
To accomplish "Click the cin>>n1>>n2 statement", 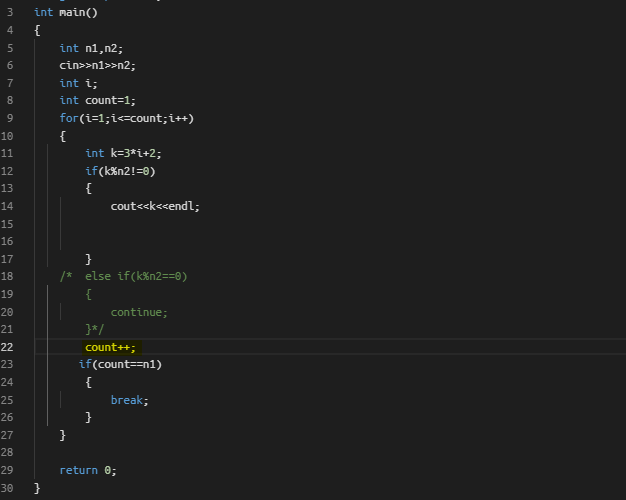I will pos(97,65).
